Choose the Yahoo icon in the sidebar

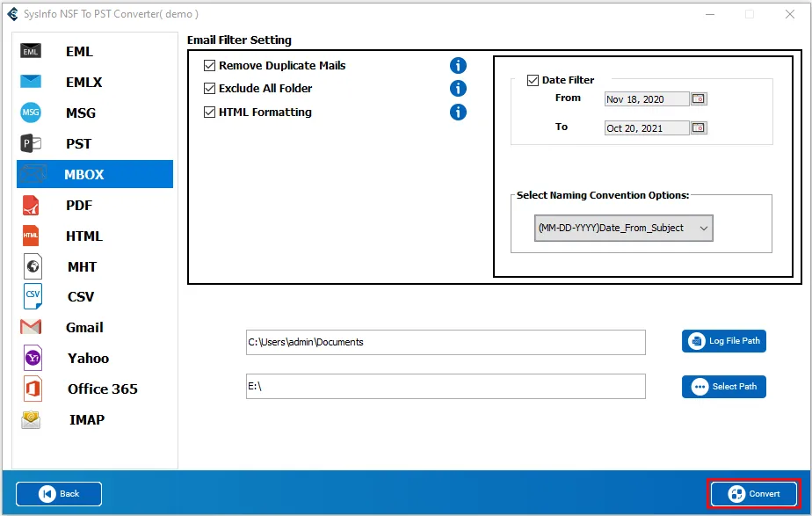click(32, 358)
